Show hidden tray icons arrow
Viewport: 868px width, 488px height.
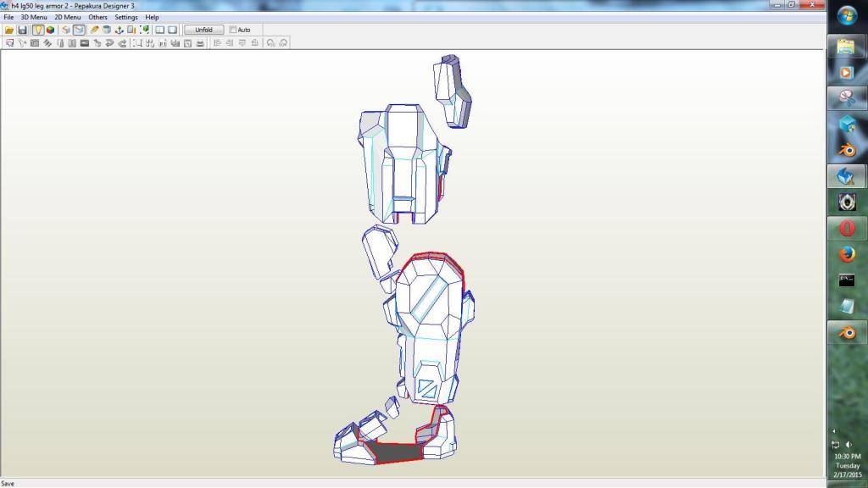[x=834, y=431]
